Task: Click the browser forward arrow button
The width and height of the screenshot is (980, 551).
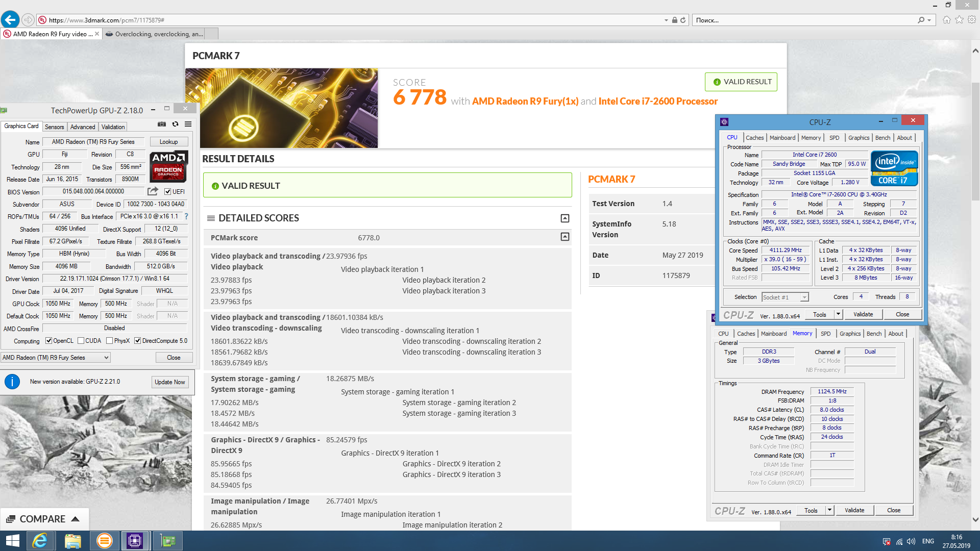Action: 28,20
